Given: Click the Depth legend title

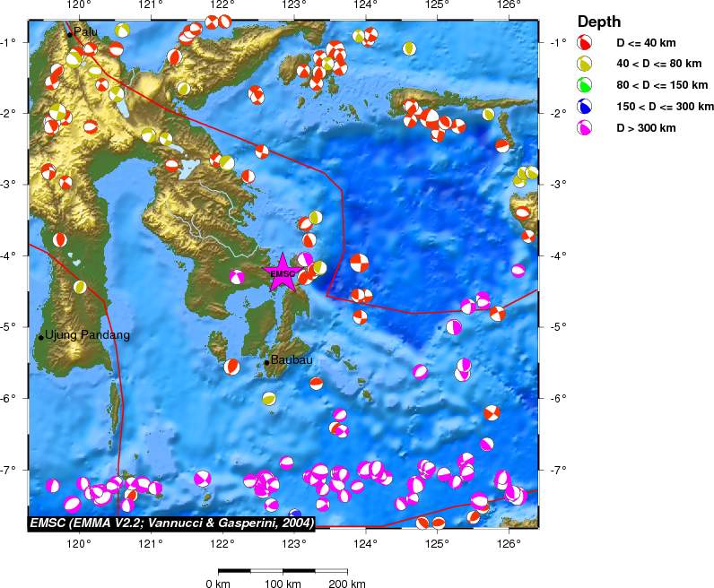Looking at the screenshot, I should 597,22.
